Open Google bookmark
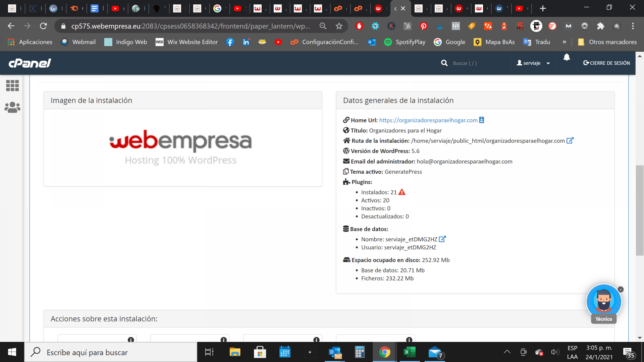This screenshot has height=362, width=644. [449, 42]
